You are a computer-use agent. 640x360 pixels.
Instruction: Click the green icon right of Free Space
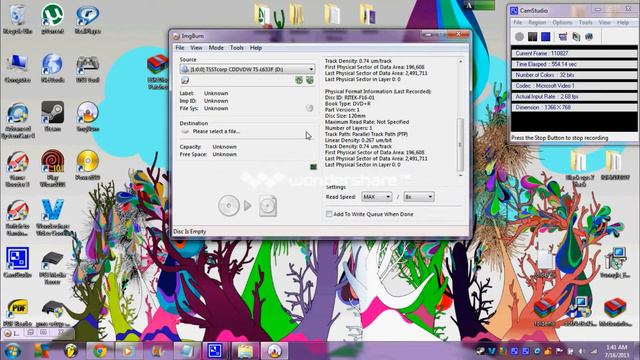point(313,167)
